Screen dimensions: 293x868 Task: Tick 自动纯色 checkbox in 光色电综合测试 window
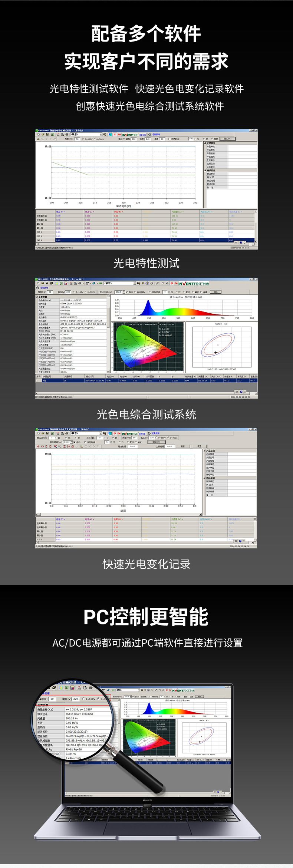[x=135, y=292]
